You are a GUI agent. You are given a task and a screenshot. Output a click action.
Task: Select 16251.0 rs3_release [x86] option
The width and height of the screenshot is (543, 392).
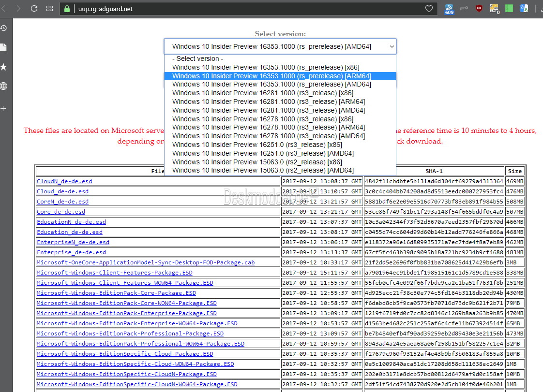coord(280,144)
